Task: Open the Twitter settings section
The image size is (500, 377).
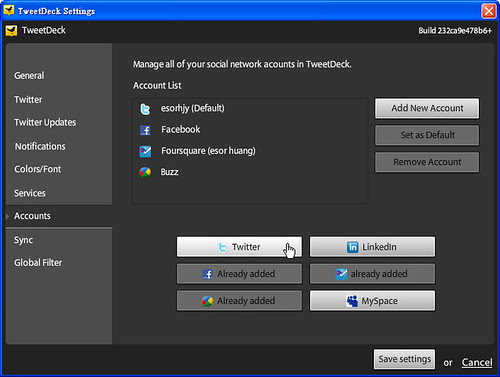Action: 28,100
